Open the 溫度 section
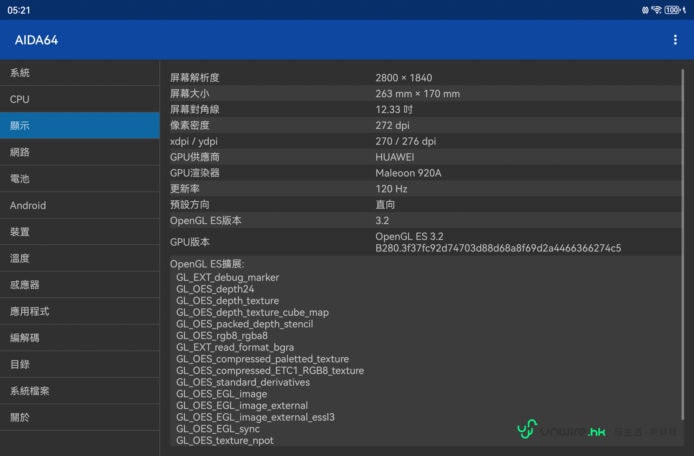694x456 pixels. tap(80, 259)
